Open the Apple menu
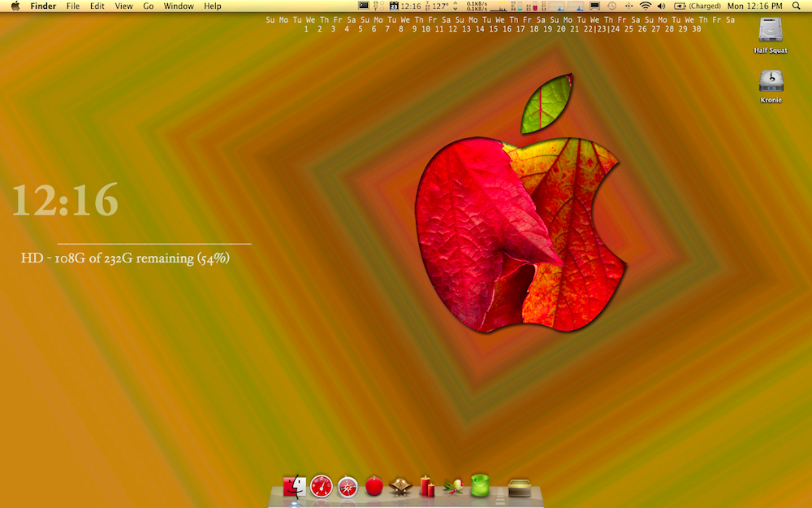The height and width of the screenshot is (508, 812). [15, 6]
